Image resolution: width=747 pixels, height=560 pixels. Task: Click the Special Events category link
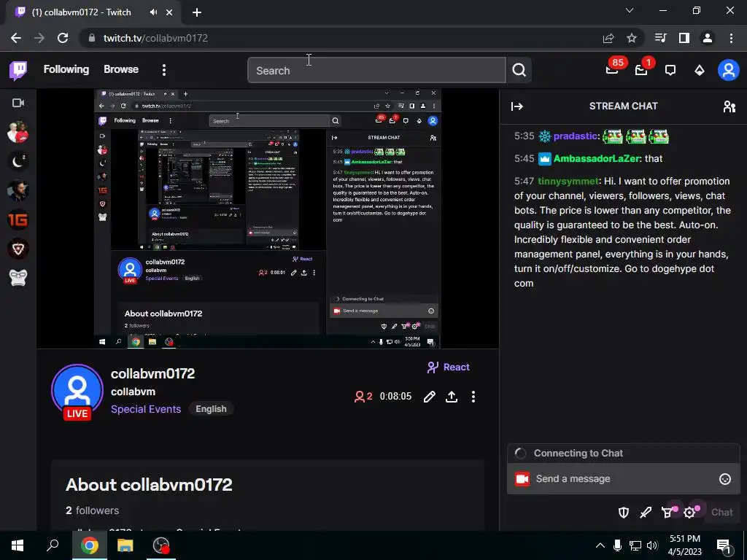(146, 409)
